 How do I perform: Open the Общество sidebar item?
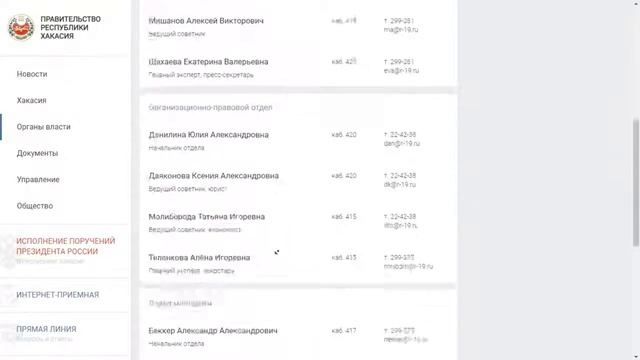pyautogui.click(x=35, y=206)
